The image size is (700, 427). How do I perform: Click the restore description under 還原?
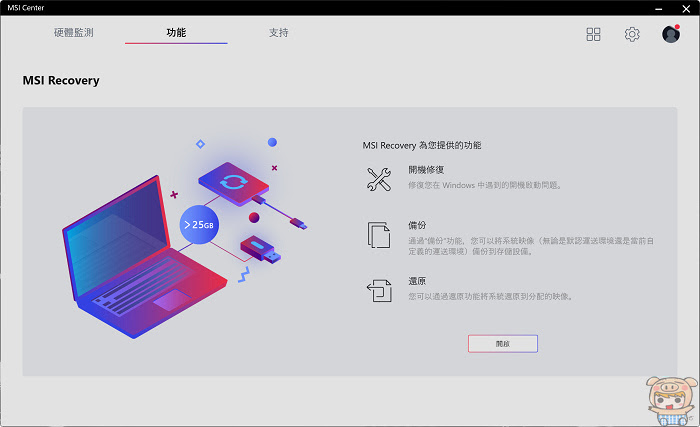(x=490, y=297)
